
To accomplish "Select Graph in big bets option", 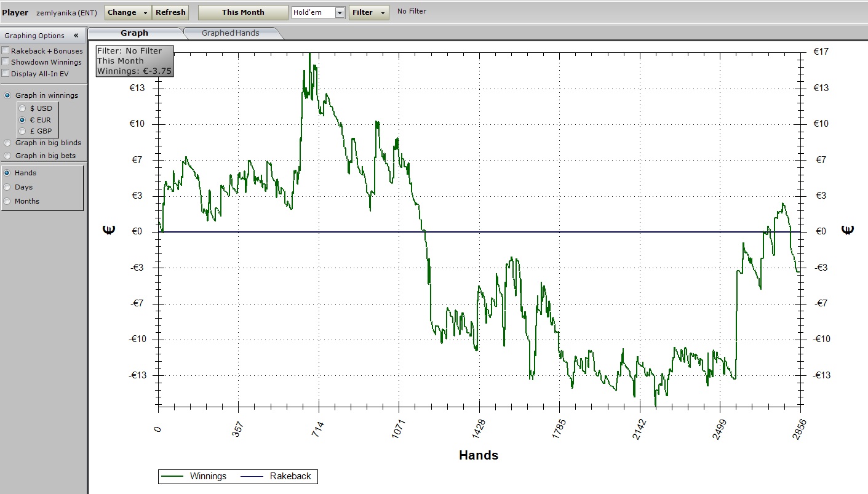I will pyautogui.click(x=8, y=156).
